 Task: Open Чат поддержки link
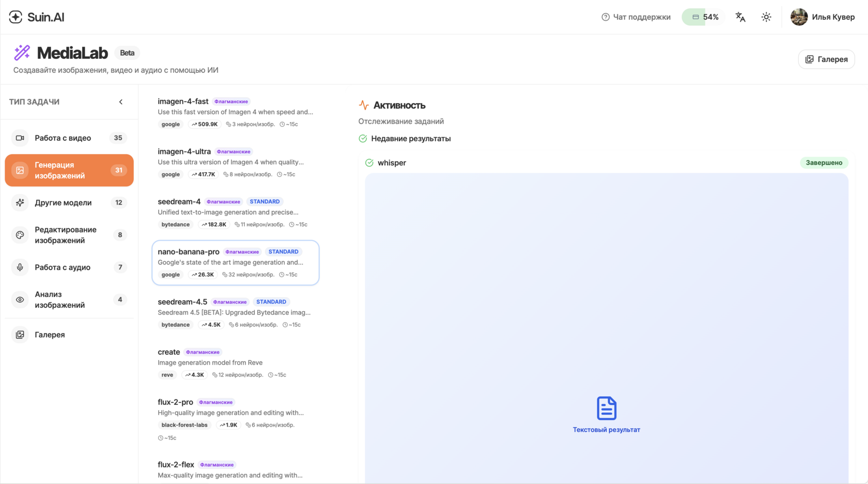coord(636,17)
